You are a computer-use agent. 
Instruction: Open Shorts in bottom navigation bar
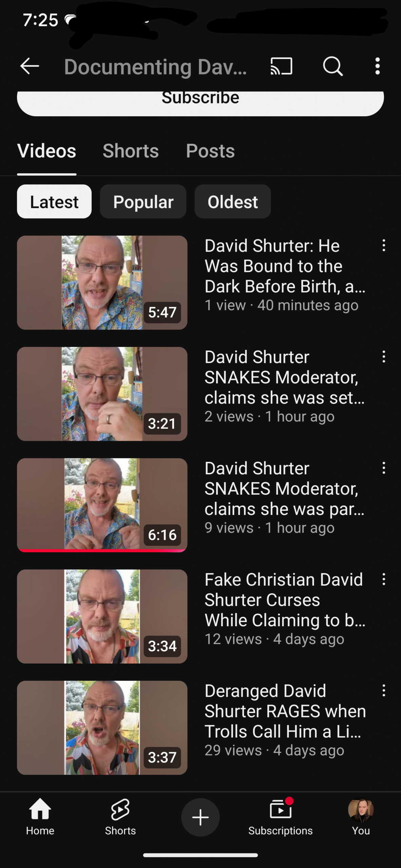pos(120,817)
